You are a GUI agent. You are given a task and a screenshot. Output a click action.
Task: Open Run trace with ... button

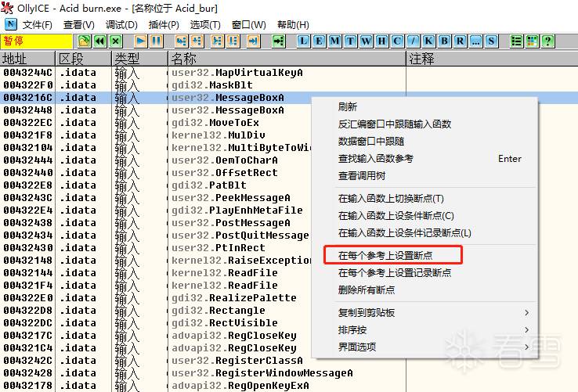pyautogui.click(x=475, y=41)
